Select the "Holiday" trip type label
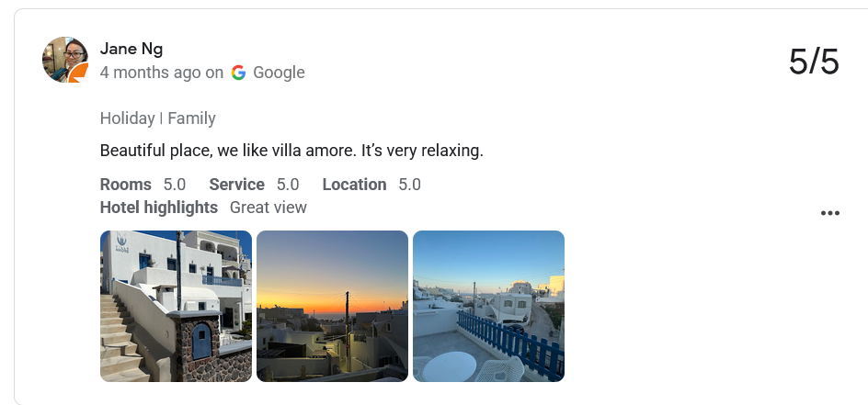Screen dimensions: 868x405 click(x=127, y=118)
